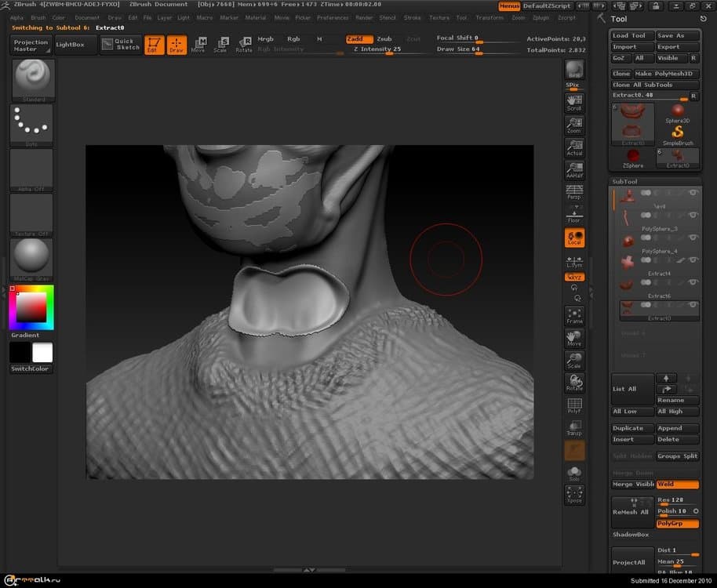Click the Frame view icon

pos(574,316)
